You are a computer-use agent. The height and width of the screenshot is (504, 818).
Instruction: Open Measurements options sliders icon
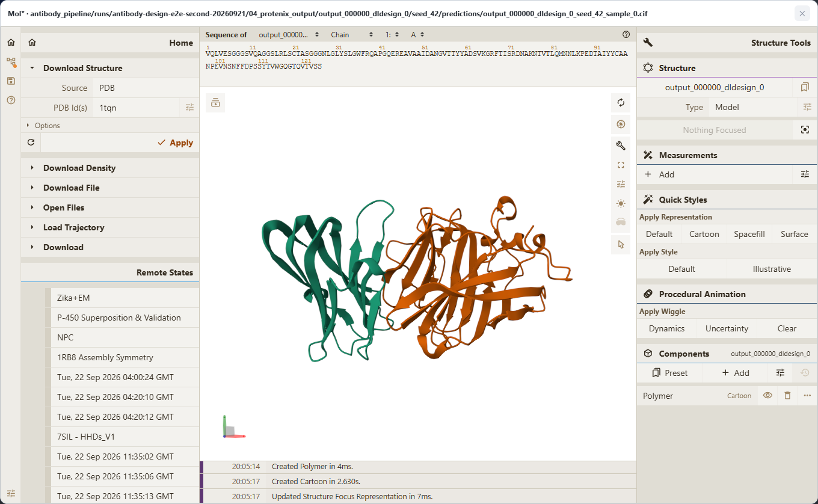point(805,174)
